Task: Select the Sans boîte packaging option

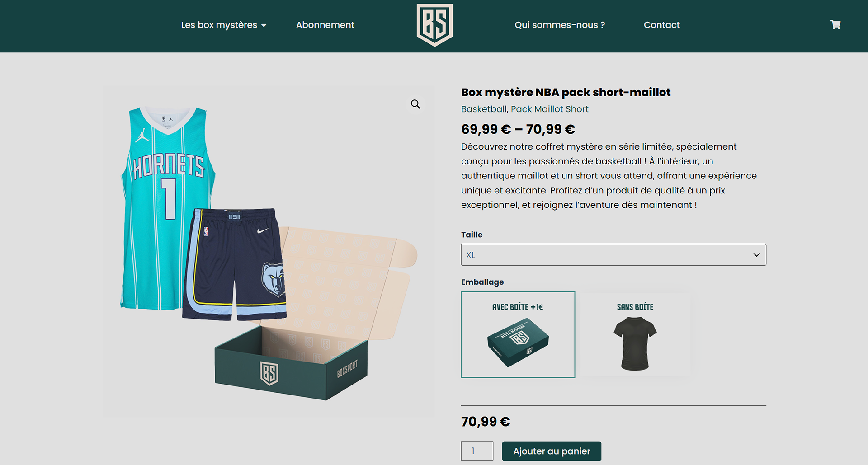Action: pyautogui.click(x=635, y=334)
